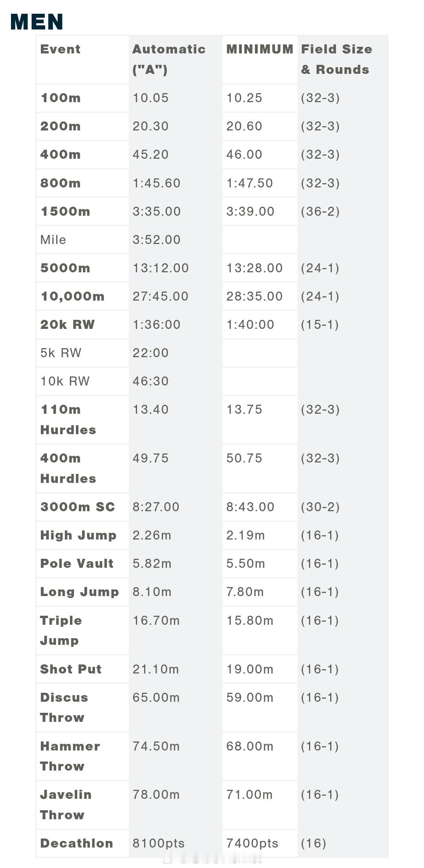Select the 3000m SC event label
The image size is (424, 868).
coord(77,507)
